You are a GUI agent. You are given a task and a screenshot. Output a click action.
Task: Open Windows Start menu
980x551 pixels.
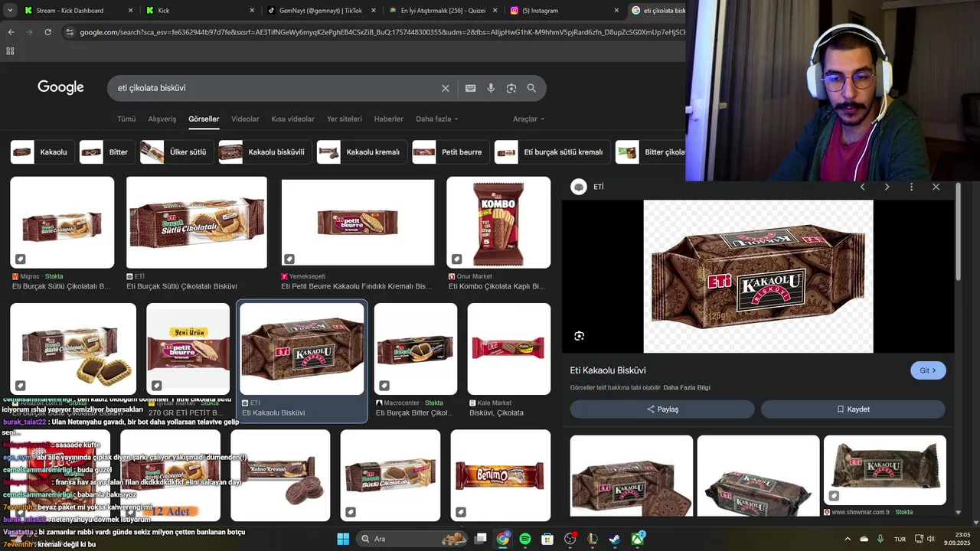pos(343,539)
